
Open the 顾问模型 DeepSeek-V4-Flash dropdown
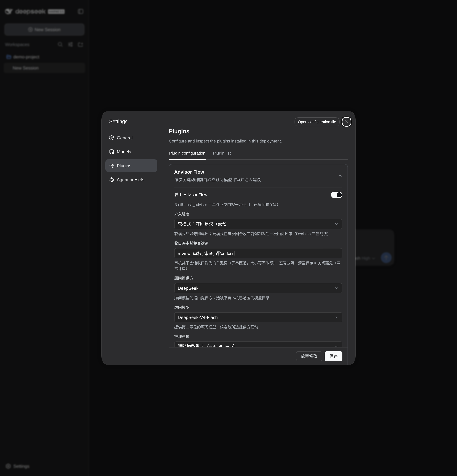pyautogui.click(x=258, y=317)
